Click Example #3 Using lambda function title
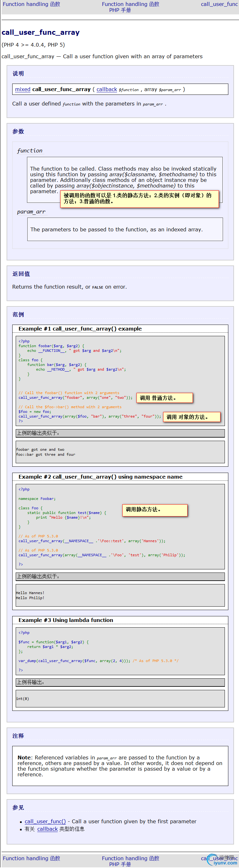The image size is (239, 868). pyautogui.click(x=66, y=620)
